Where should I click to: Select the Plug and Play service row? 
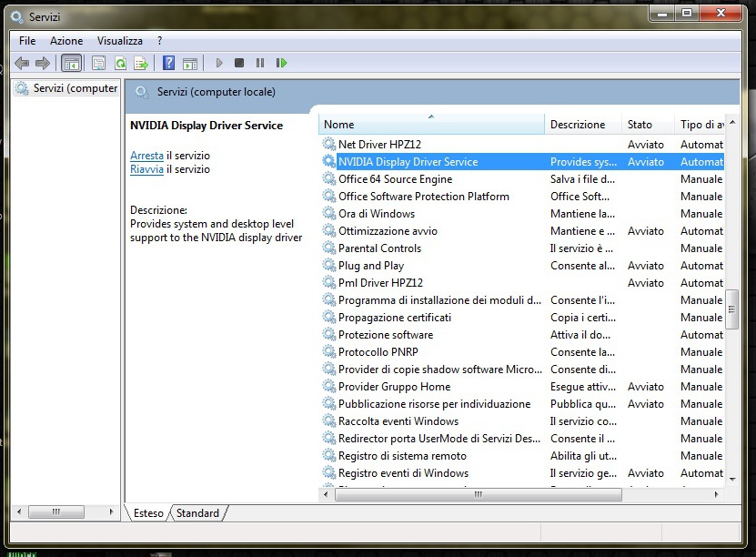(371, 266)
